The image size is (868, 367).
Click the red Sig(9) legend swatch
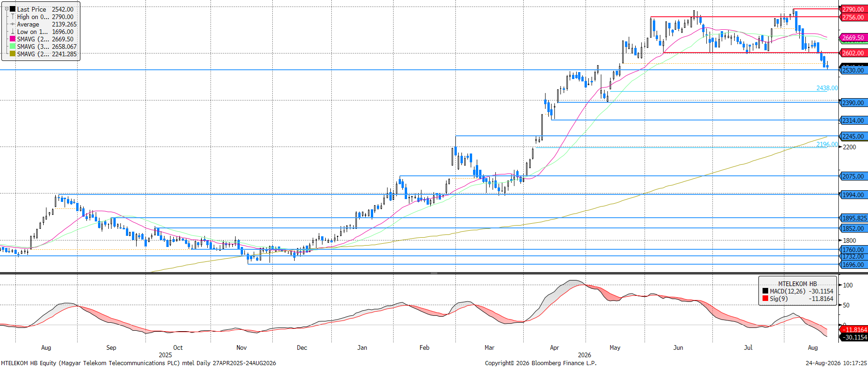coord(765,299)
